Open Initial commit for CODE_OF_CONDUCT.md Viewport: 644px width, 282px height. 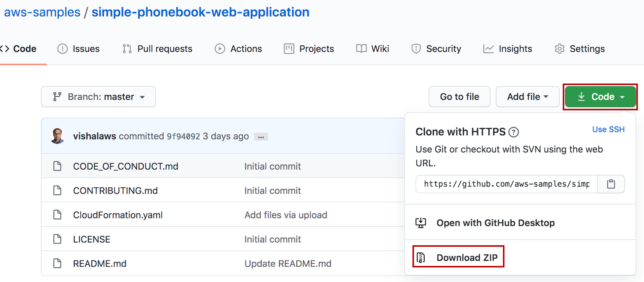pyautogui.click(x=273, y=166)
